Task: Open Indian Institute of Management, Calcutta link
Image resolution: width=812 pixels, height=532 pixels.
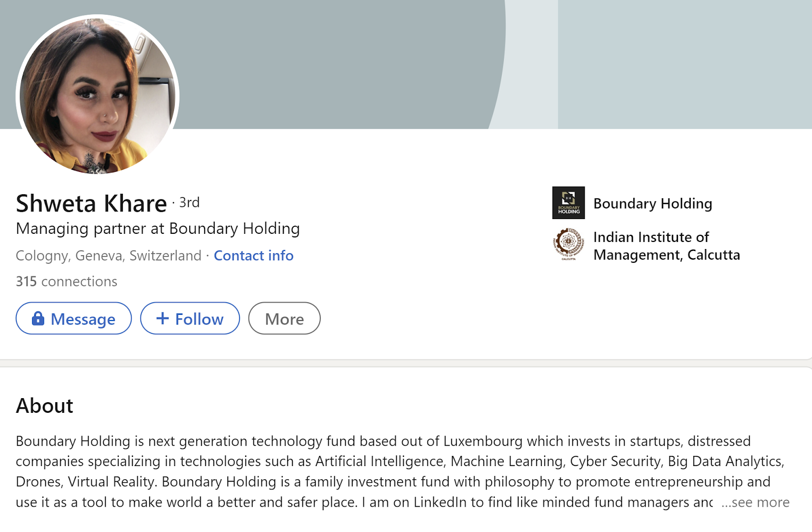Action: (x=666, y=246)
